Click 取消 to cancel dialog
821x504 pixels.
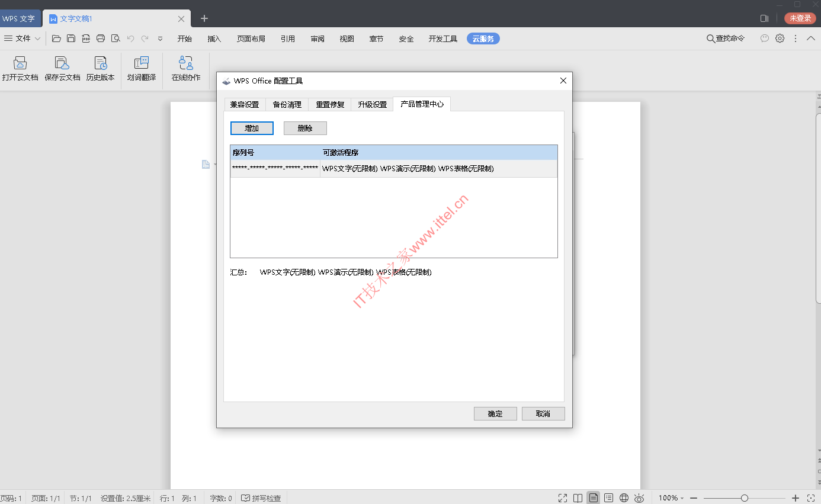pos(543,413)
